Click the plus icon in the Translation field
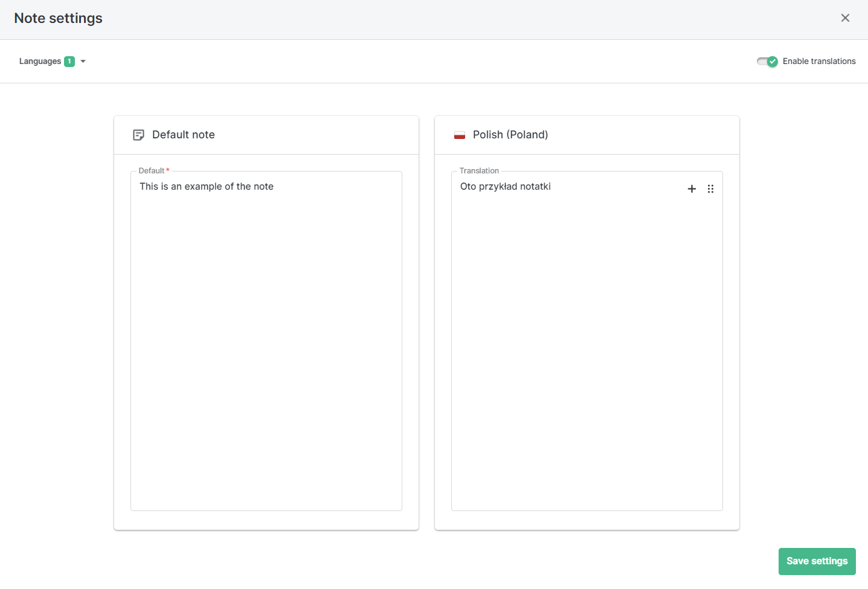 pyautogui.click(x=692, y=189)
